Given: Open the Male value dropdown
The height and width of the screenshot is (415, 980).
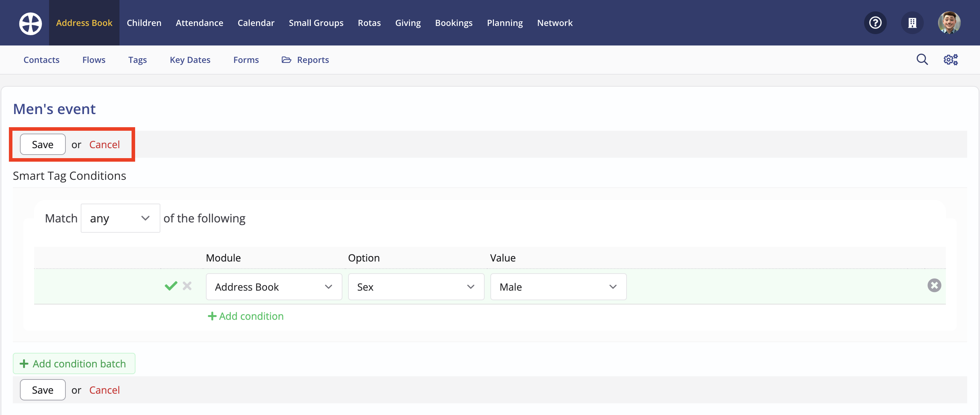Looking at the screenshot, I should coord(558,286).
